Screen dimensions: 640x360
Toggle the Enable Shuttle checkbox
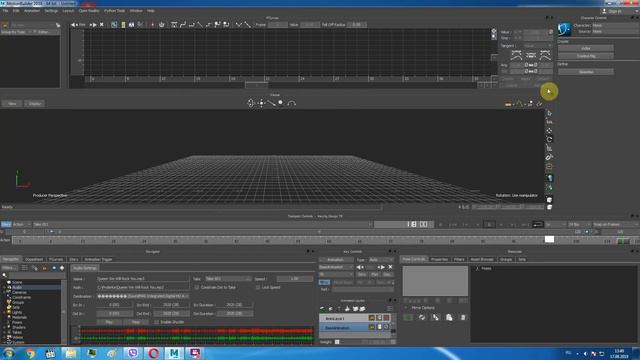tap(156, 322)
